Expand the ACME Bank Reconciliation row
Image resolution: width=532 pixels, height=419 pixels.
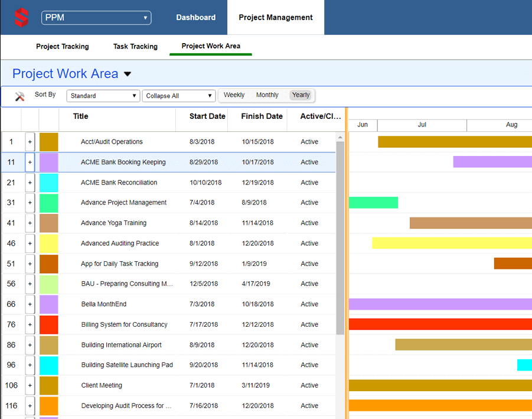(x=30, y=183)
